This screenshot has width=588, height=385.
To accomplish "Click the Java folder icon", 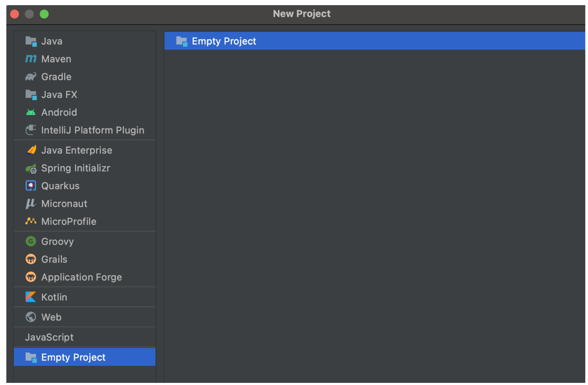I will point(31,41).
